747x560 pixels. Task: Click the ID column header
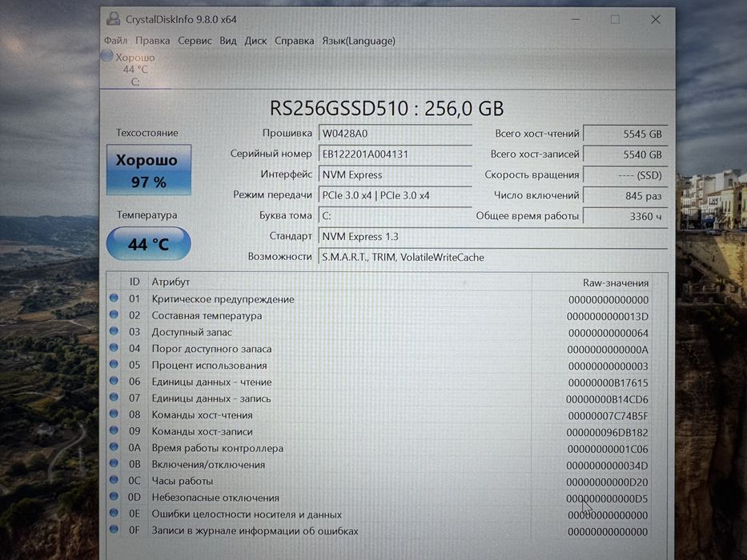pos(135,282)
